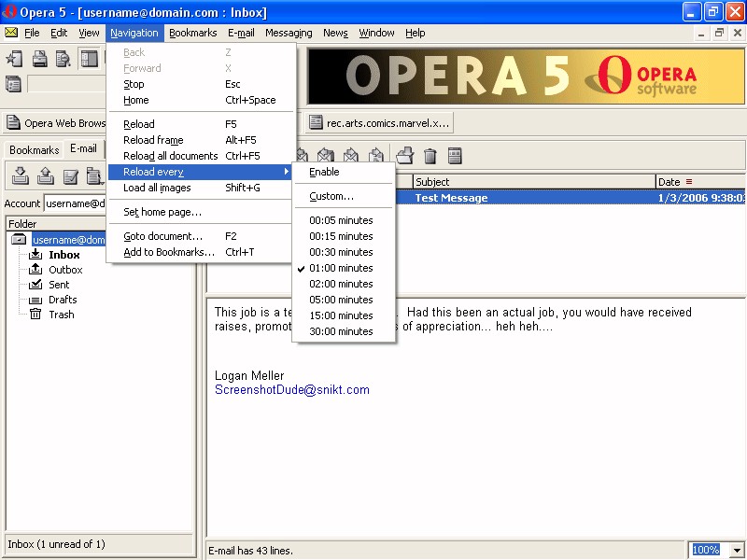747x560 pixels.
Task: Sort messages by the Date column header
Action: point(700,181)
